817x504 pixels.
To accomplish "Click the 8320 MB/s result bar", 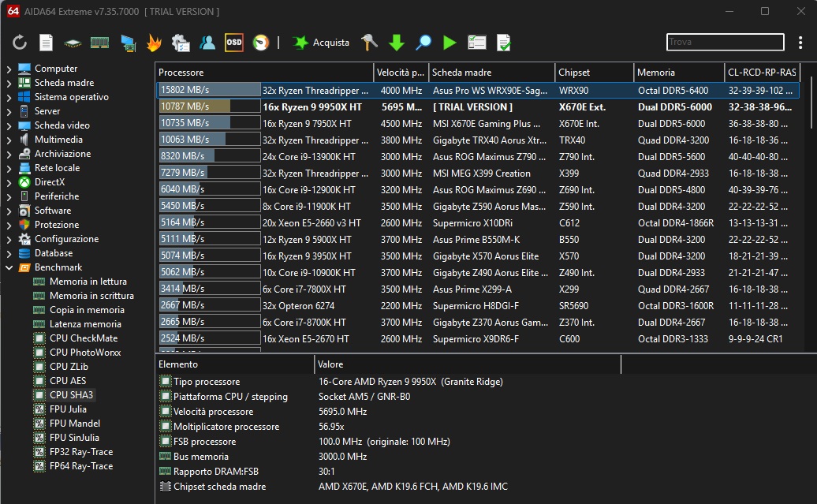I will [210, 156].
